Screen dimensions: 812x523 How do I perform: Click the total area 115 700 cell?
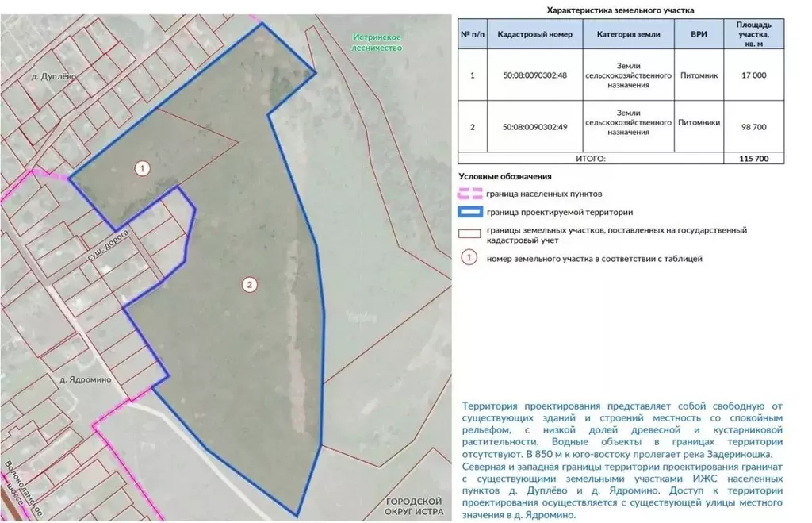click(753, 159)
